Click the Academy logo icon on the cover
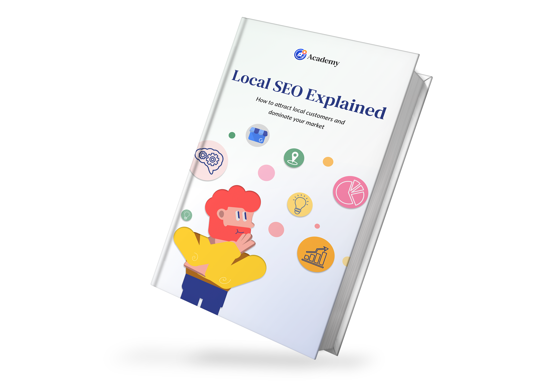Screen dimensions: 555x392 (x=300, y=54)
